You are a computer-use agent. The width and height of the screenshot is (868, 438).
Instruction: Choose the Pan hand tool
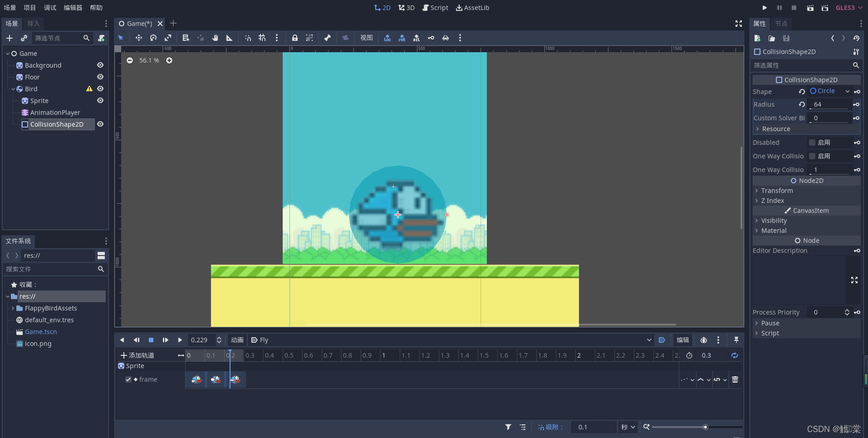(215, 38)
